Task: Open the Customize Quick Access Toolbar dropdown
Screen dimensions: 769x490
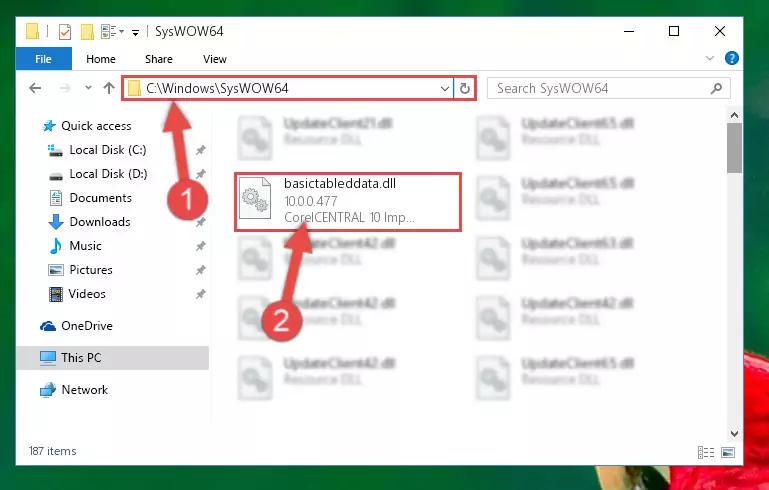Action: pos(135,32)
